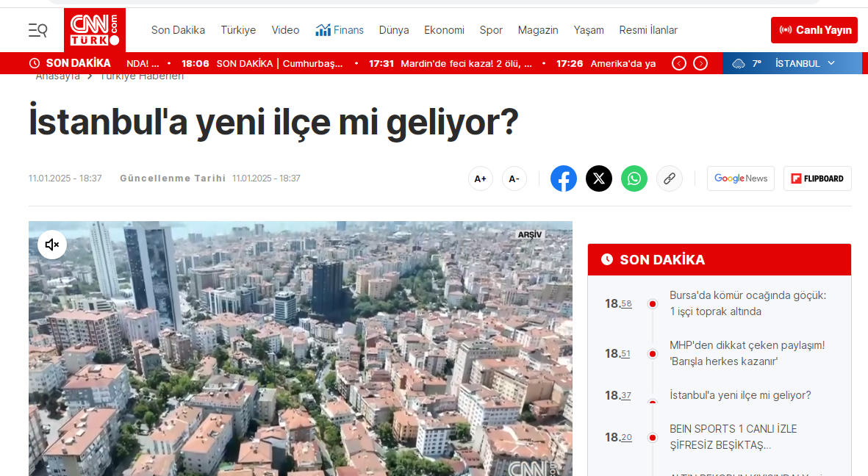The width and height of the screenshot is (868, 476).
Task: Open the Ekonomi menu item
Action: tap(444, 30)
